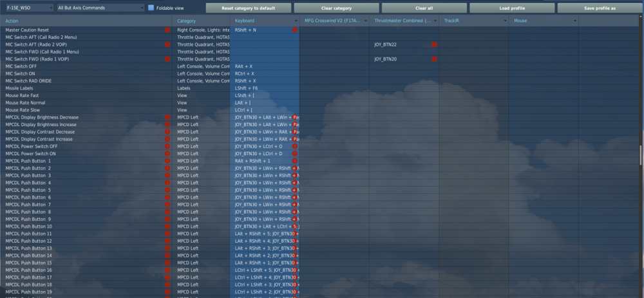
Task: Select the MIC Switch OFF action row
Action: click(86, 66)
